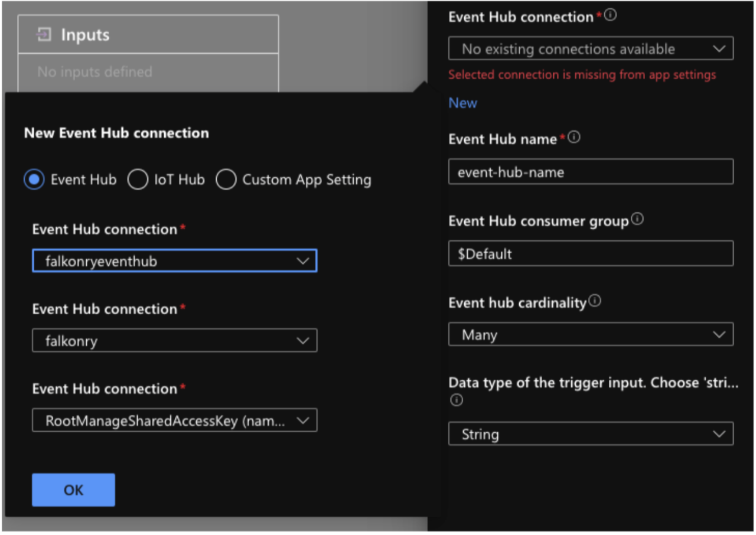
Task: Click the Inputs panel arrow icon
Action: point(44,35)
